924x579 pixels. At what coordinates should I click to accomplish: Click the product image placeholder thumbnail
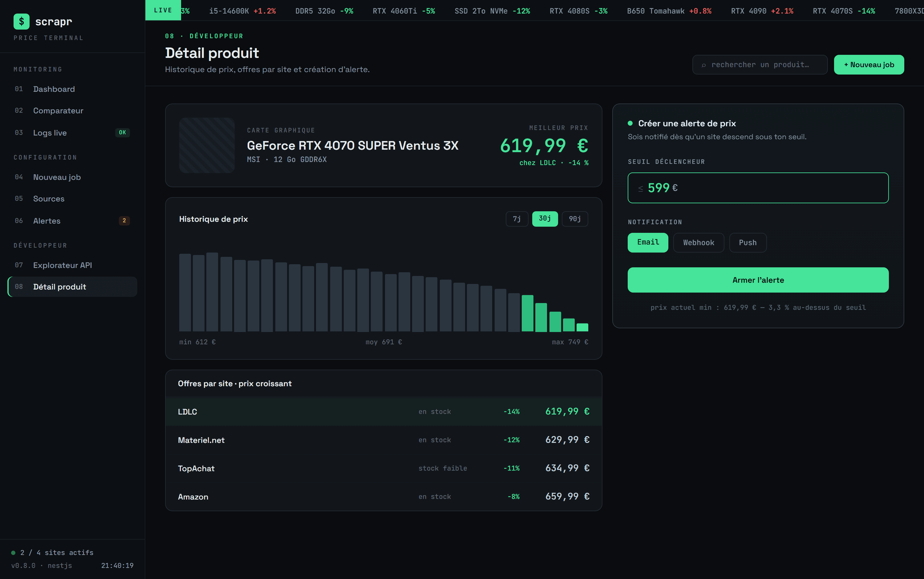coord(207,145)
